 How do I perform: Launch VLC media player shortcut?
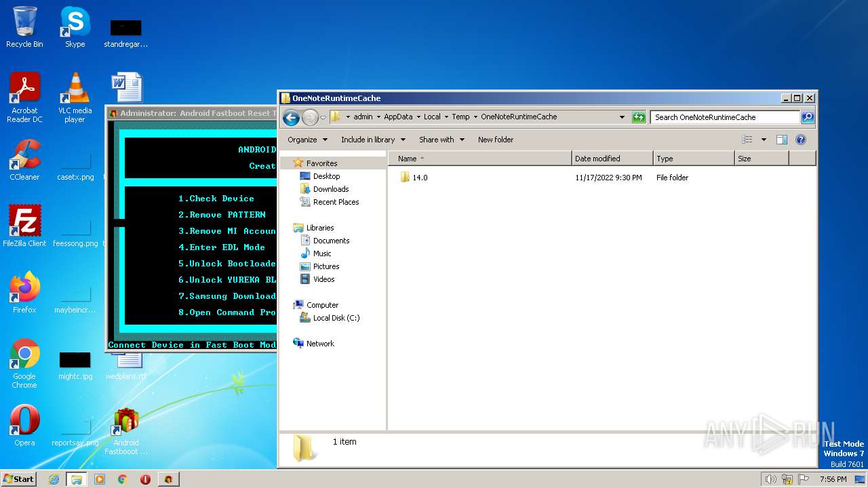coord(75,98)
